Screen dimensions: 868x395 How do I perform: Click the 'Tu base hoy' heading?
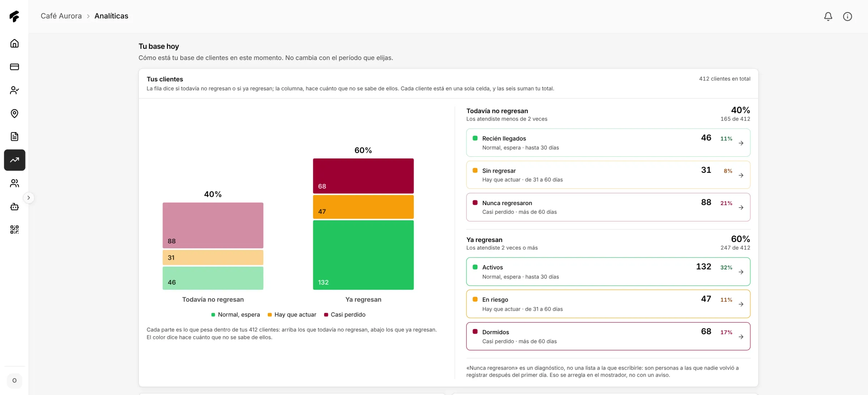point(159,46)
